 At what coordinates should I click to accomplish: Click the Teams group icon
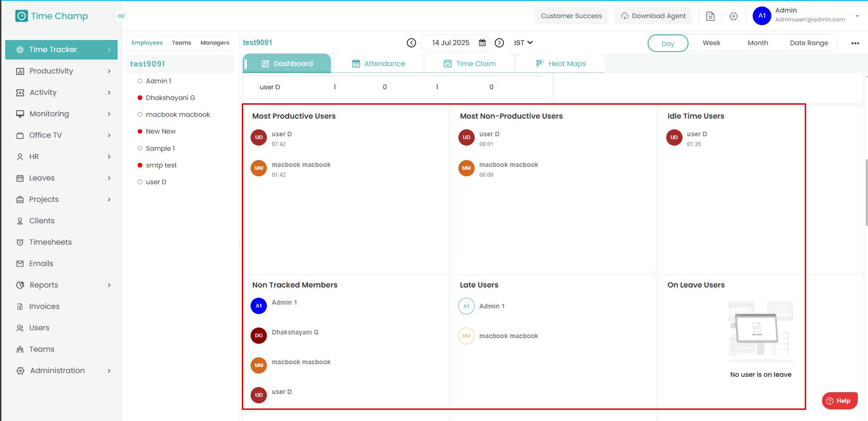20,349
